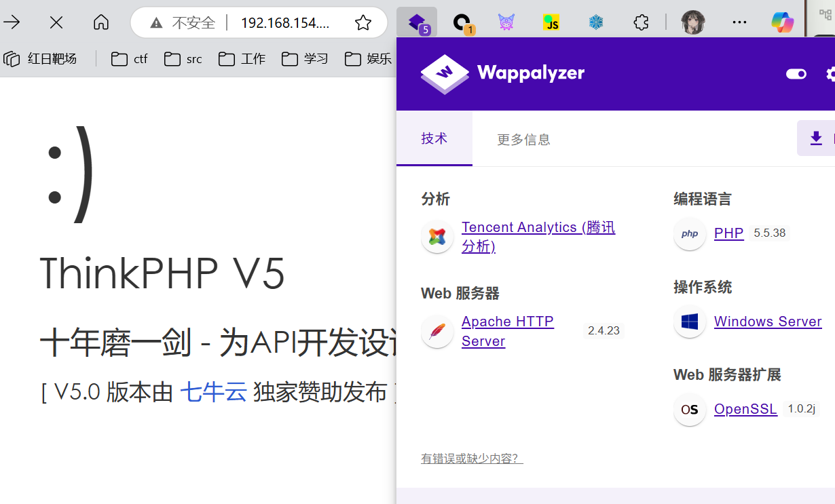Switch to the 更多信息 tab
Image resolution: width=835 pixels, height=504 pixels.
click(x=523, y=140)
